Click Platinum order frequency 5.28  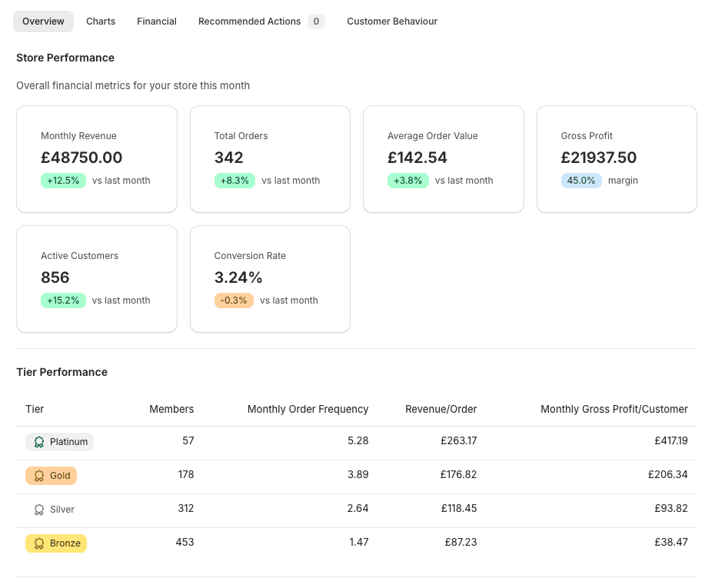tap(358, 440)
